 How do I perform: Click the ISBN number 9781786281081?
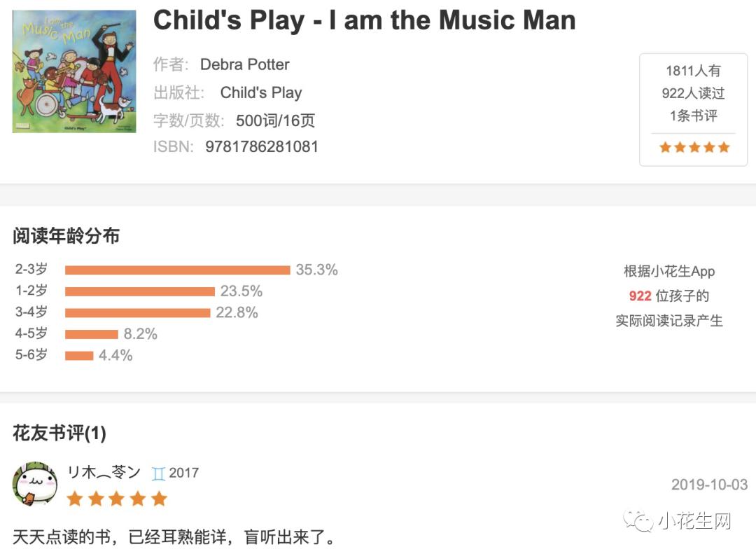262,146
